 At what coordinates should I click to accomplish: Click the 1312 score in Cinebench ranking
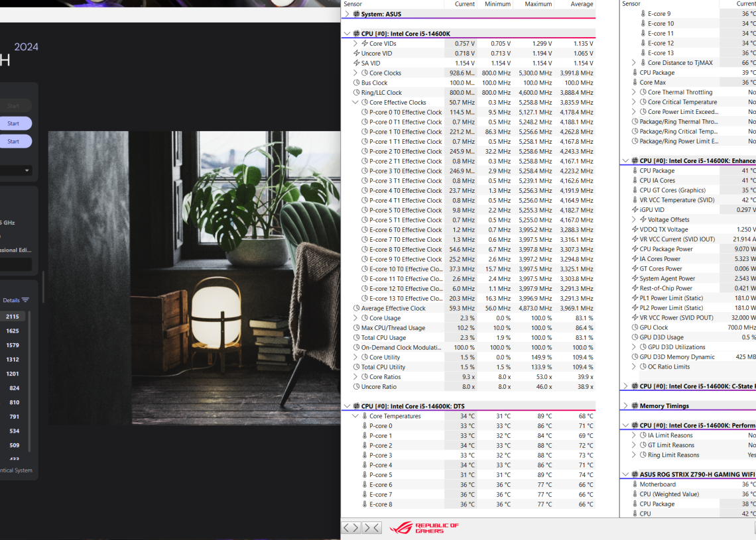[13, 359]
